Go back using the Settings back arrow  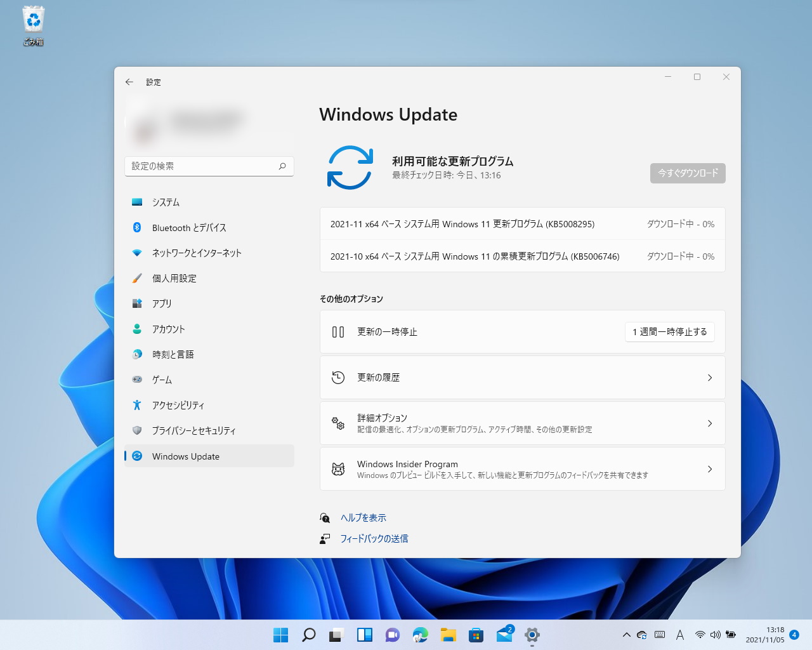point(129,82)
